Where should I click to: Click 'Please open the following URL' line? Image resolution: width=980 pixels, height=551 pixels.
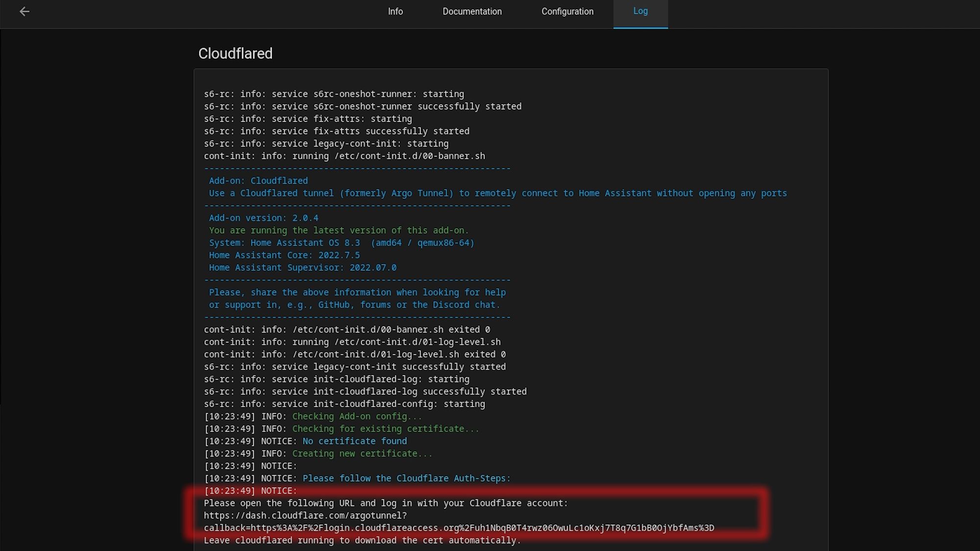point(386,503)
